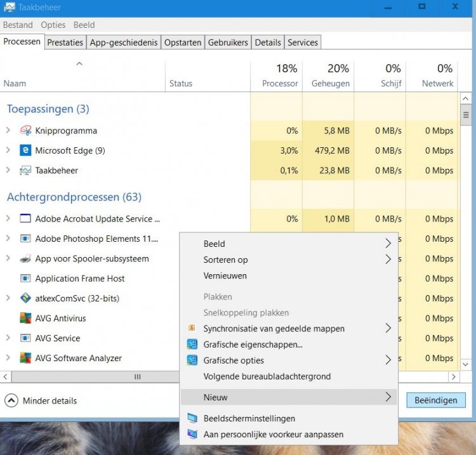Screen dimensions: 476x455
Task: Open the Opties menu
Action: tap(53, 25)
